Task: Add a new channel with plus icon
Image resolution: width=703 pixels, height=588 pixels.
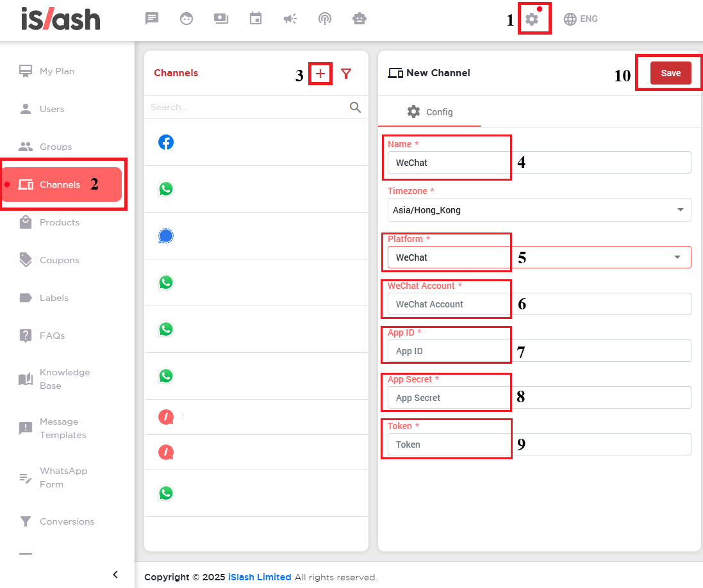Action: (x=320, y=74)
